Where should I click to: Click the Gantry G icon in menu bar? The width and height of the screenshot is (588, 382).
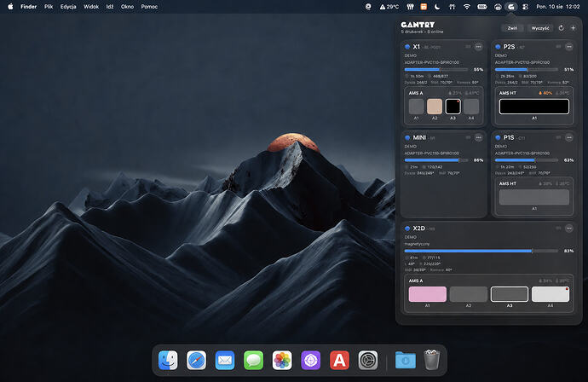point(511,6)
